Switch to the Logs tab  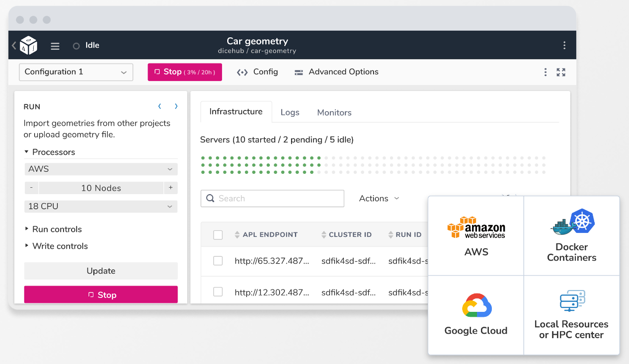(290, 112)
